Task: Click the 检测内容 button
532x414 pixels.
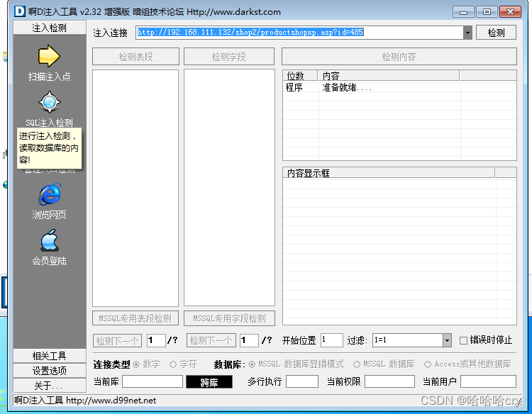Action: pos(399,57)
